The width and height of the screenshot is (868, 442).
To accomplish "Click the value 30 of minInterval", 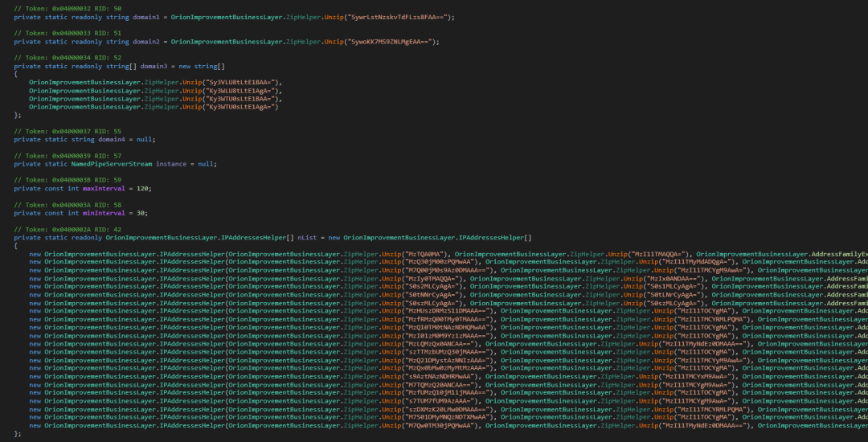I will (x=140, y=213).
